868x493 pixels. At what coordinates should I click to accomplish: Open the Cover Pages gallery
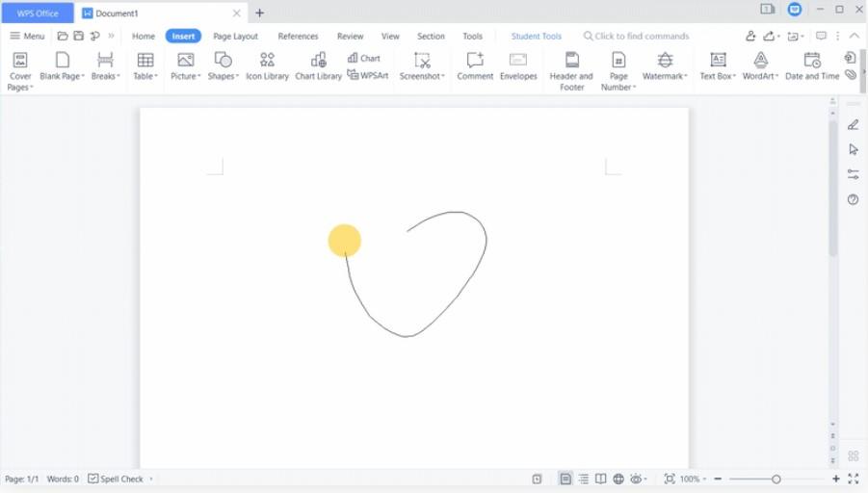[20, 71]
